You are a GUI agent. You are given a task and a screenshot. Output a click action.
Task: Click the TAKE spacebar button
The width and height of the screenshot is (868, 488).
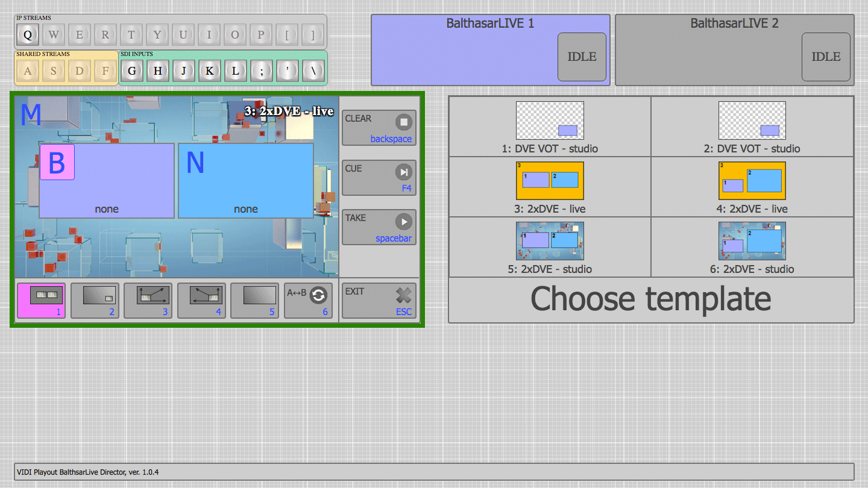pyautogui.click(x=379, y=227)
